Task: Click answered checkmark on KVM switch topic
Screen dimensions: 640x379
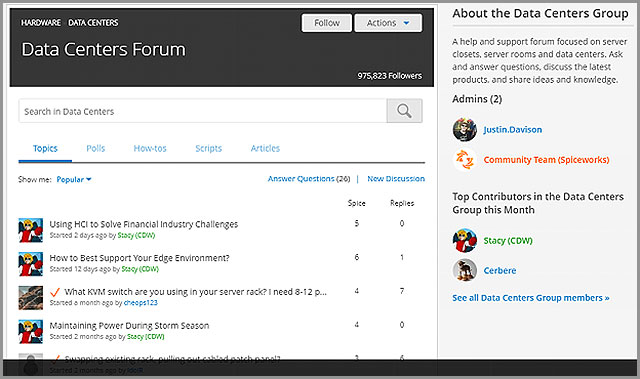Action: (x=55, y=292)
